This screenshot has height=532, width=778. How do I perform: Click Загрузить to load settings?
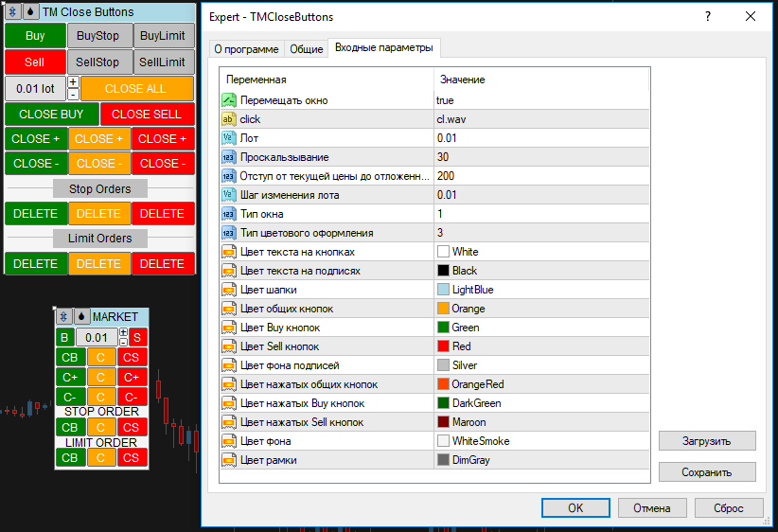click(x=707, y=441)
